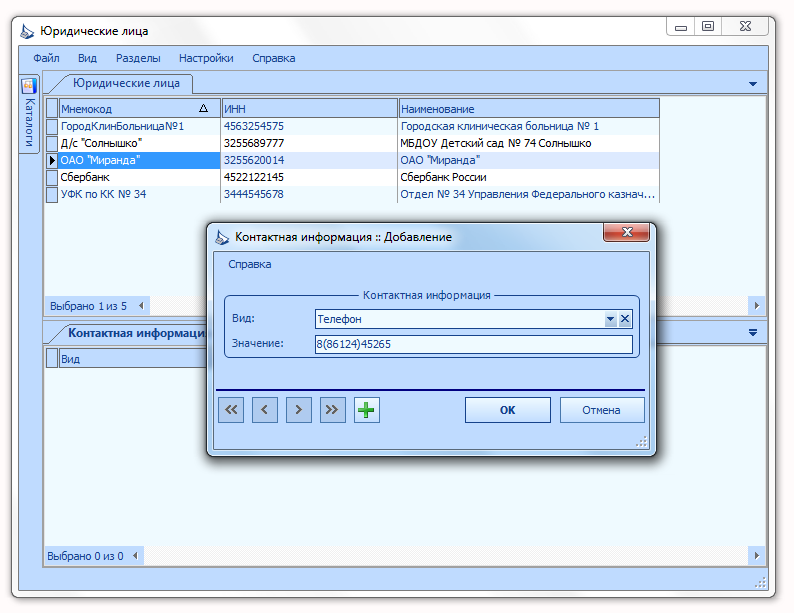Screen dimensions: 794x613
Task: Click the app icon in main title bar
Action: [x=27, y=31]
